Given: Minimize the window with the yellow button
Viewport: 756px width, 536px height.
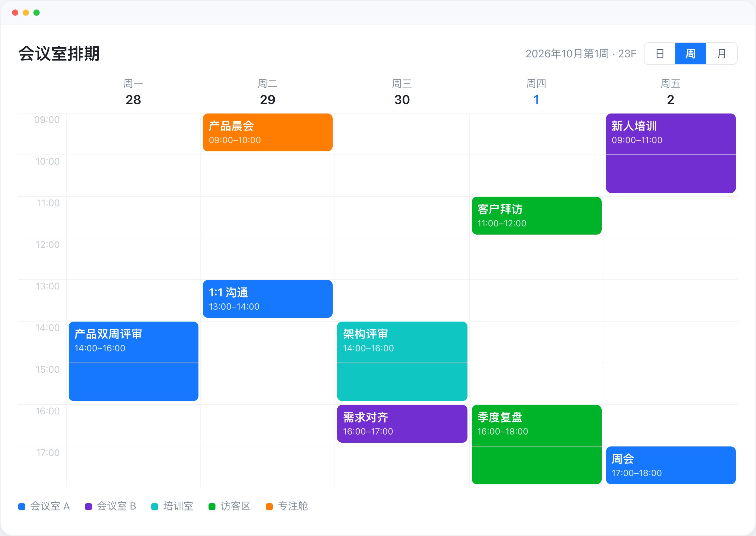Looking at the screenshot, I should click(x=26, y=13).
